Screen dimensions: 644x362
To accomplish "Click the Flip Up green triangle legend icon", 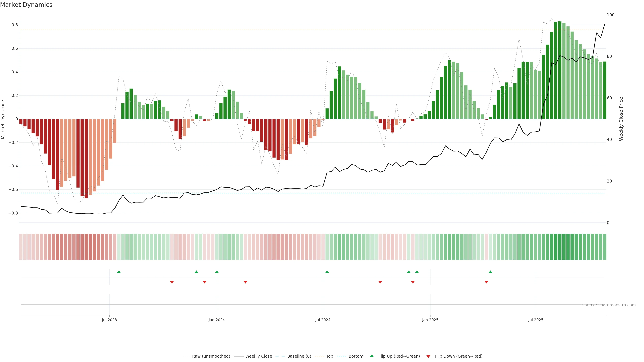I will [372, 356].
